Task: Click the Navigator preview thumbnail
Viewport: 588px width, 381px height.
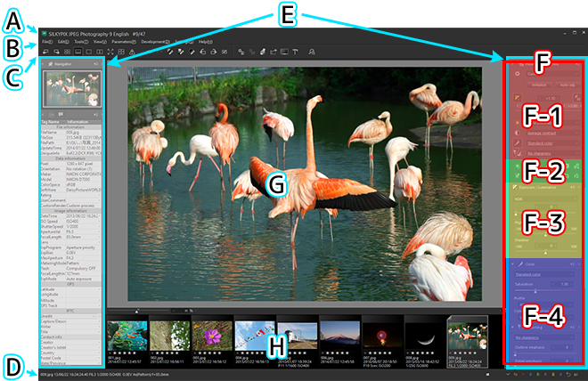Action: [x=72, y=89]
